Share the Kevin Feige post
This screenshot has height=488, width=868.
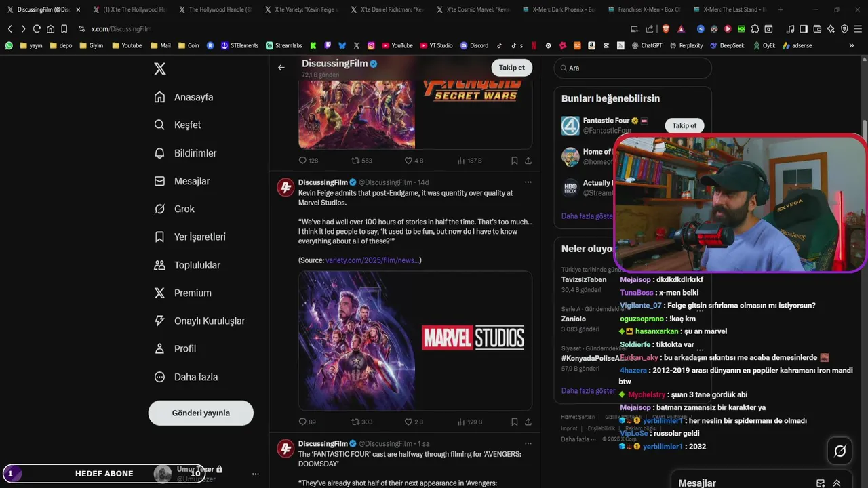(528, 422)
